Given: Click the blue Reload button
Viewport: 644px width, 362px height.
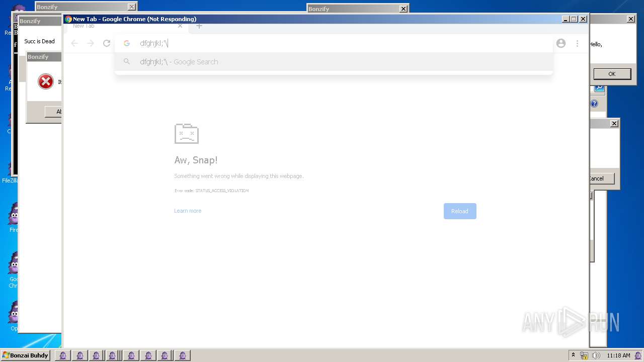Looking at the screenshot, I should click(460, 211).
